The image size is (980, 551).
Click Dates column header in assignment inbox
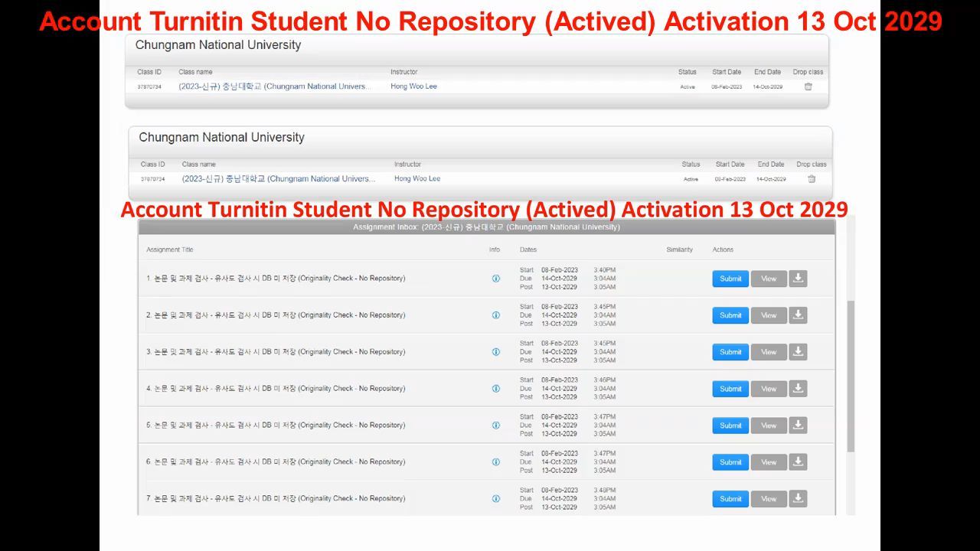pyautogui.click(x=528, y=249)
